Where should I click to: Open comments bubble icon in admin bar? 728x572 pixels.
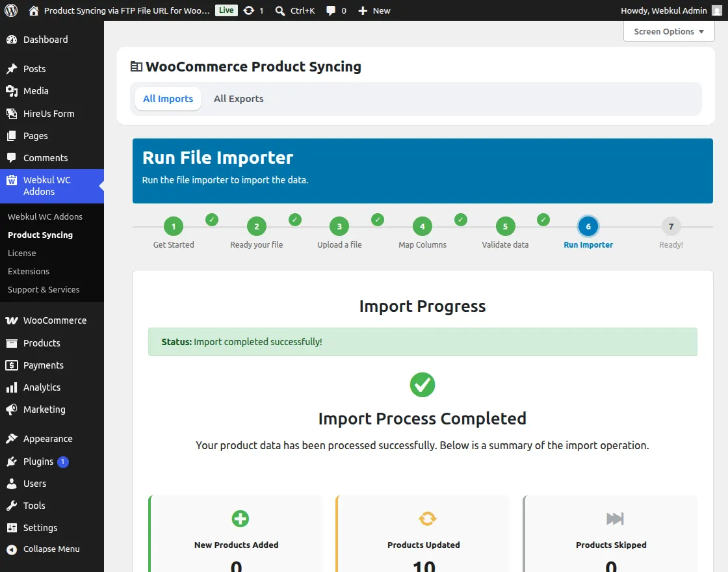pos(331,10)
